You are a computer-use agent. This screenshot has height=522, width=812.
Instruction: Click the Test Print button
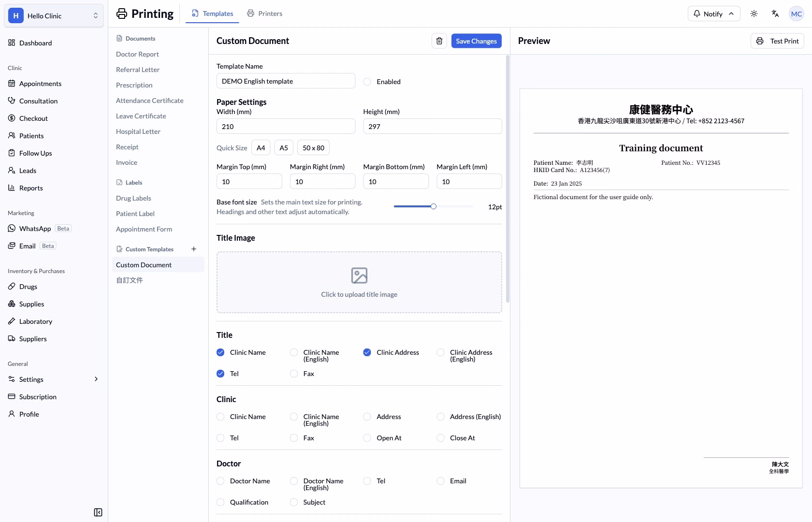tap(777, 41)
